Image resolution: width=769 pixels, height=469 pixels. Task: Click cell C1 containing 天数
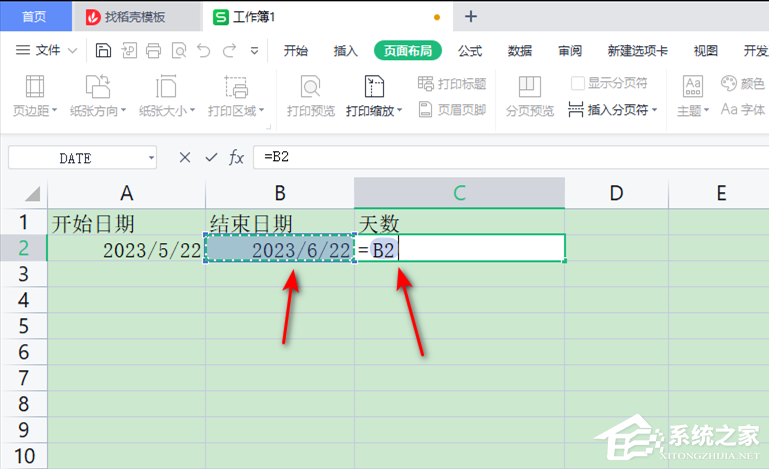459,222
